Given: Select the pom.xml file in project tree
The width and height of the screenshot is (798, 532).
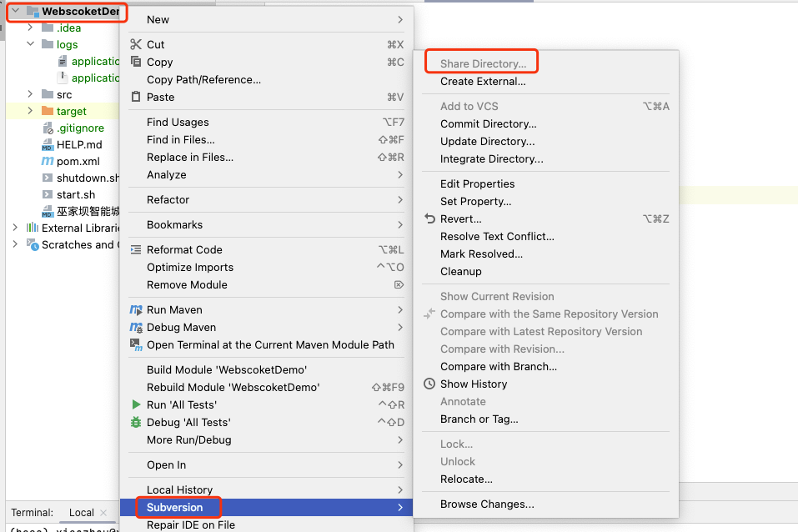Looking at the screenshot, I should [78, 162].
